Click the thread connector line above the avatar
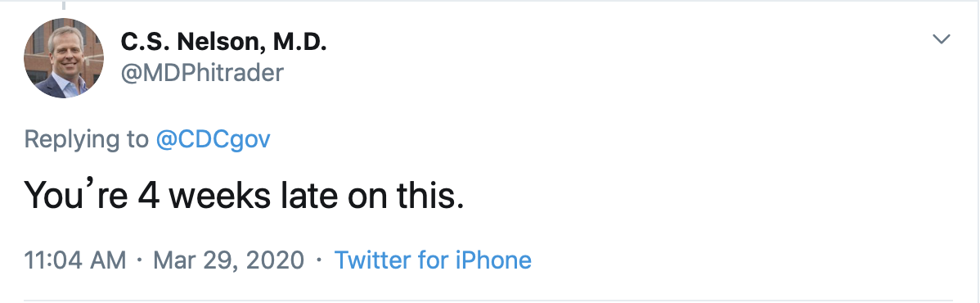Image resolution: width=980 pixels, height=303 pixels. click(x=63, y=6)
